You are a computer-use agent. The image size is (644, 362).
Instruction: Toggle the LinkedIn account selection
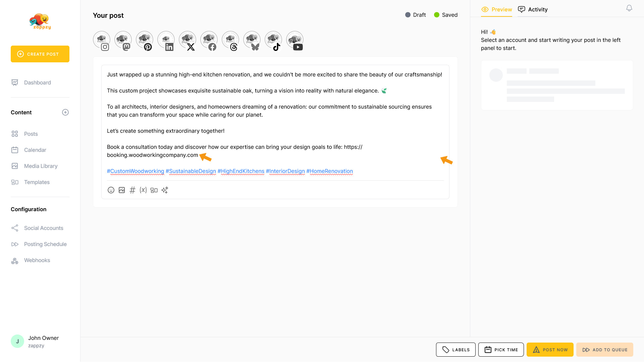(x=166, y=41)
